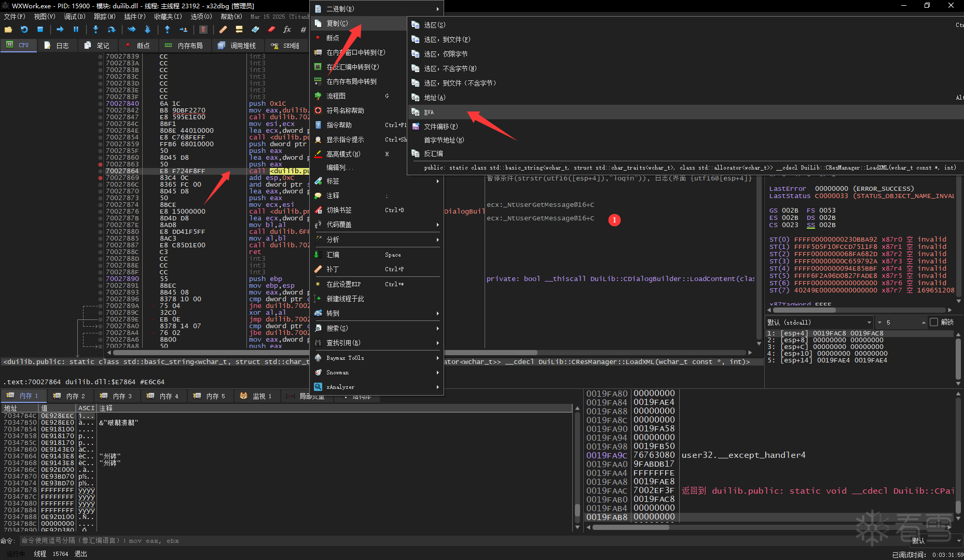Viewport: 964px width, 560px height.
Task: Click 补丁 in the context menu
Action: 333,269
